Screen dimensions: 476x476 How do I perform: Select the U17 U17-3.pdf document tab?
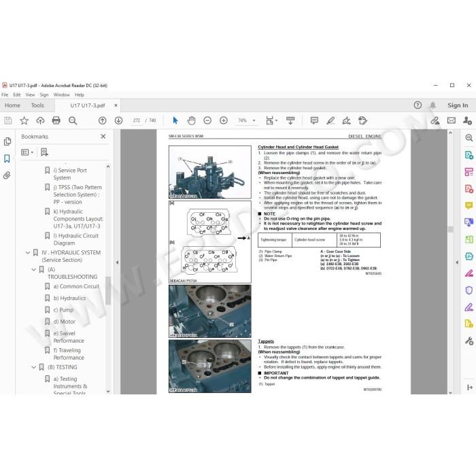(x=88, y=105)
